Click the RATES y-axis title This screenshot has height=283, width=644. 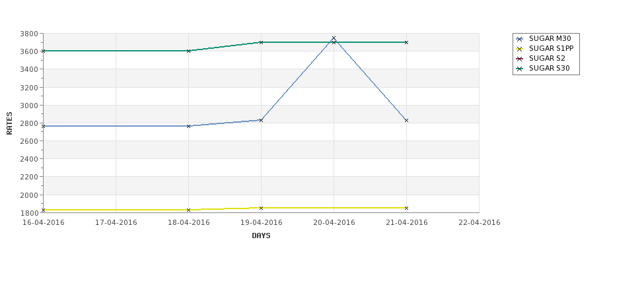9,123
